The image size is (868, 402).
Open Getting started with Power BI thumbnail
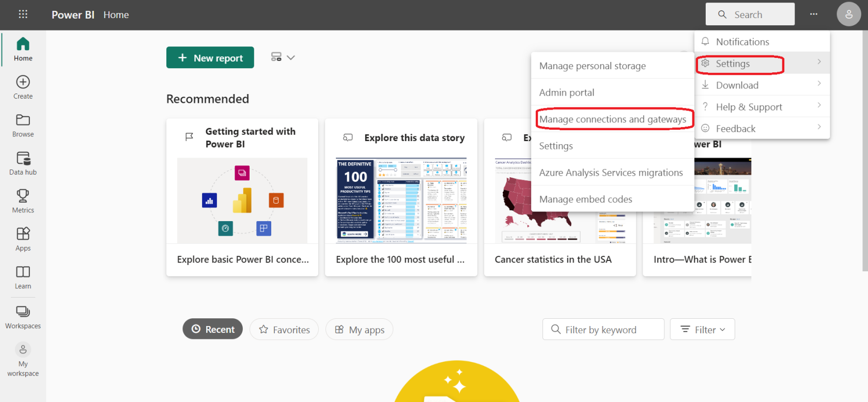click(242, 200)
